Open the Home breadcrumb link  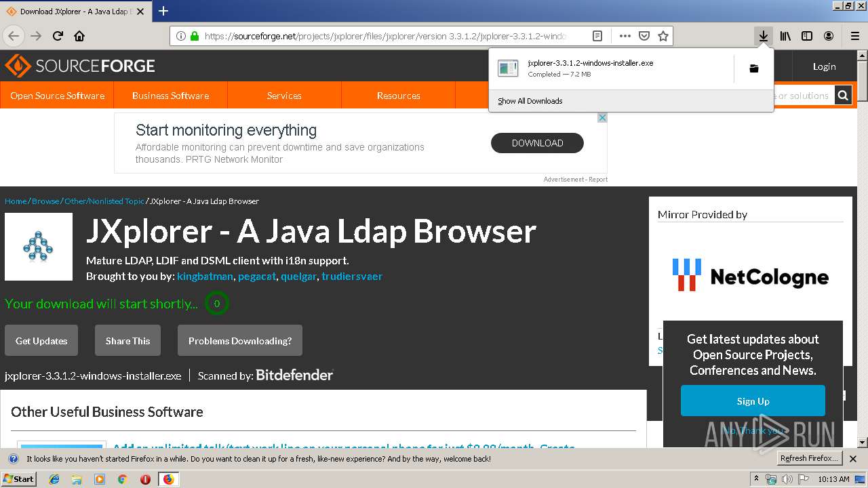[16, 201]
